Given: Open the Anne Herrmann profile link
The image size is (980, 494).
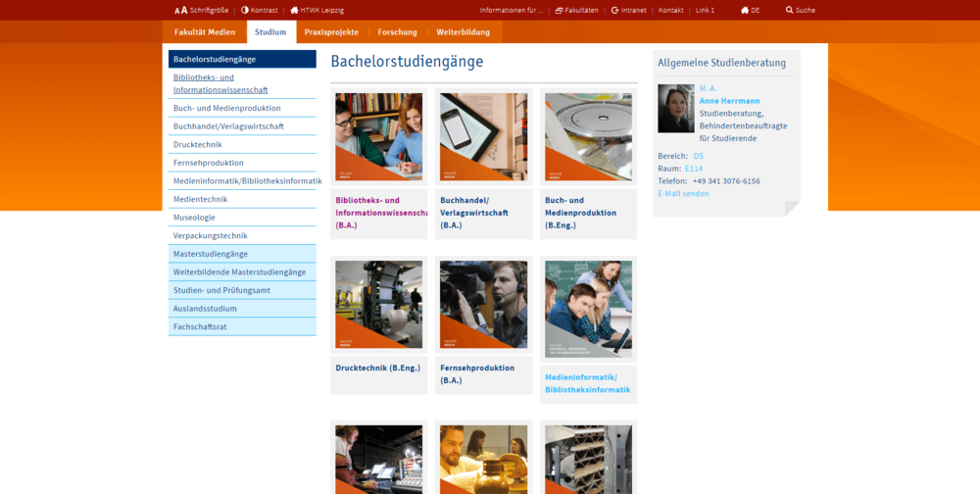Looking at the screenshot, I should 729,101.
